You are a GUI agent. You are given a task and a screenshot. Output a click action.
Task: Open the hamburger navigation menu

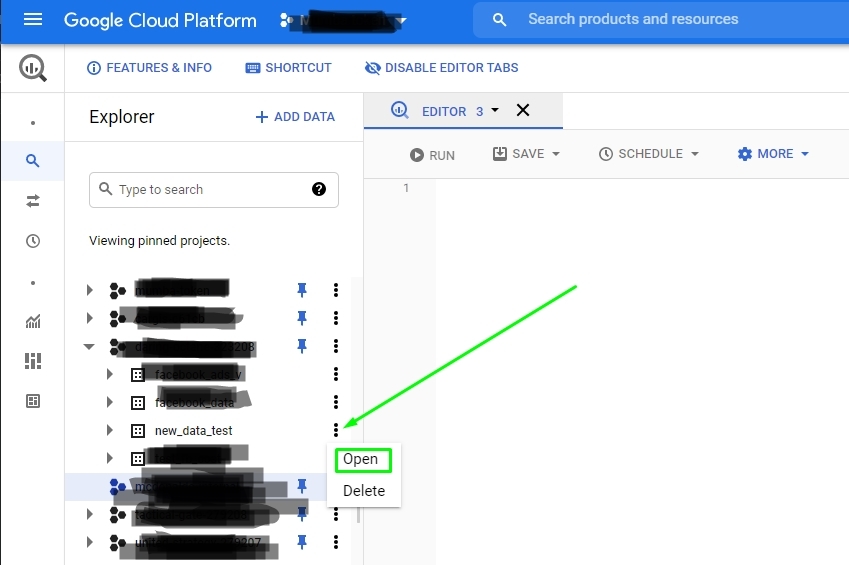pyautogui.click(x=33, y=20)
